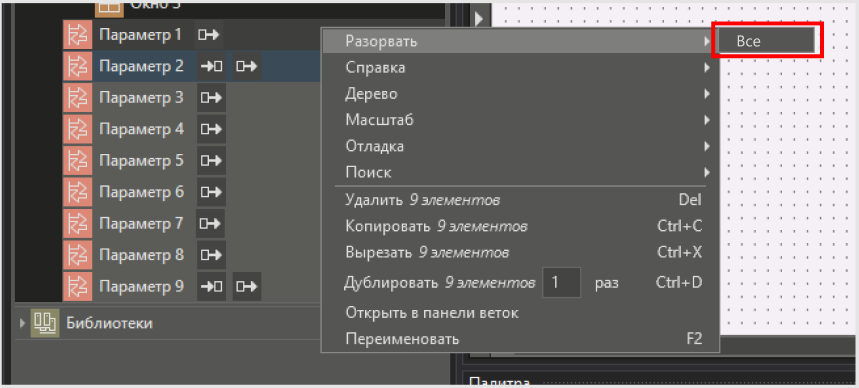Choose Открыть в панели веток
Image resolution: width=859 pixels, height=388 pixels.
(520, 313)
